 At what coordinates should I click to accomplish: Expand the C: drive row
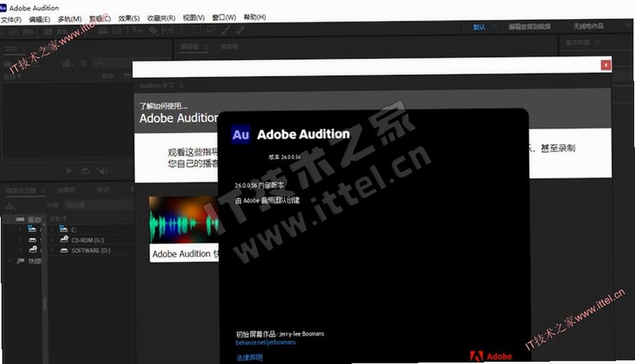click(52, 230)
